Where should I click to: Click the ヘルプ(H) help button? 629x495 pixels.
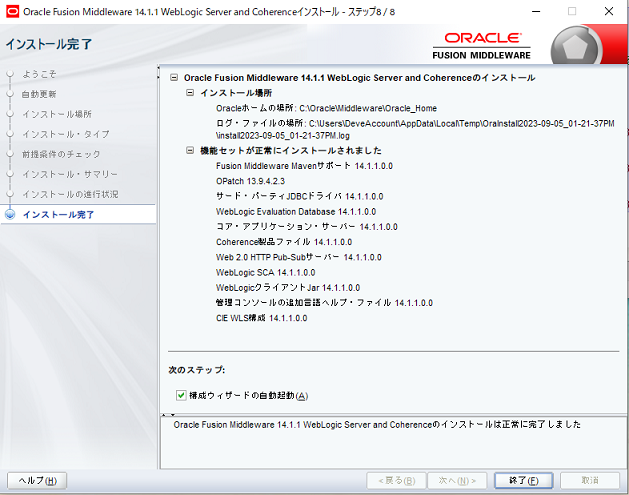tap(37, 480)
